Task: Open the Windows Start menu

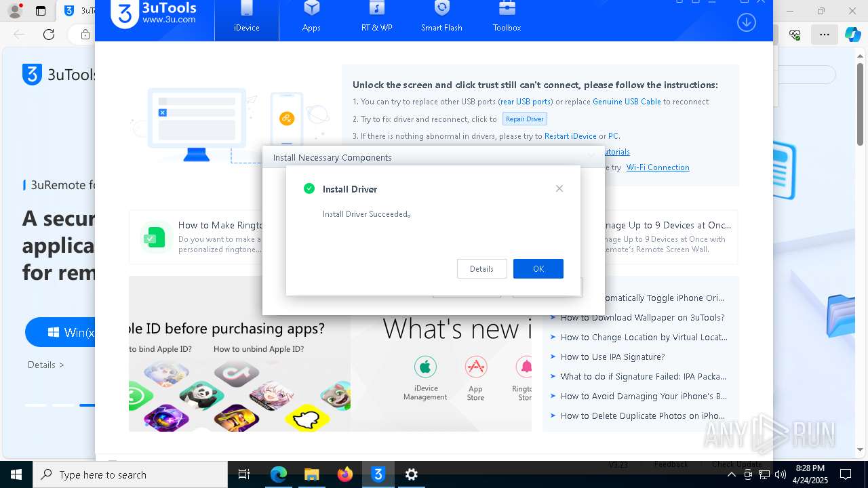Action: click(x=16, y=474)
